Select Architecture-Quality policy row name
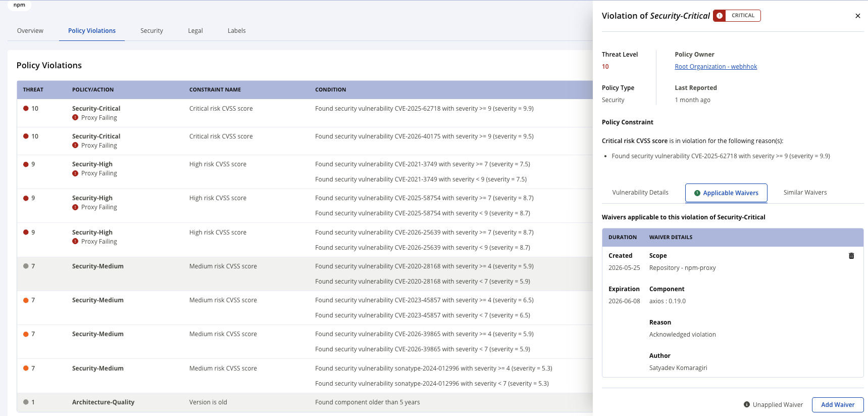This screenshot has height=416, width=868. (x=103, y=402)
